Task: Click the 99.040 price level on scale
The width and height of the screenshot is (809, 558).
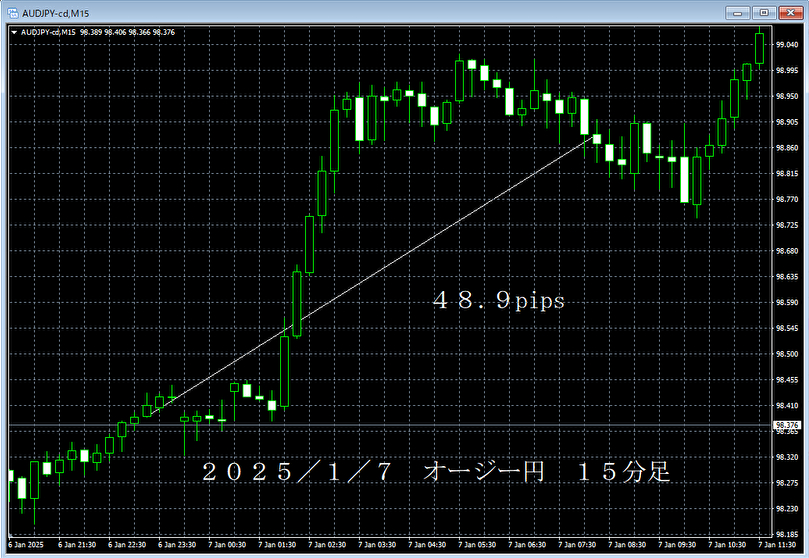Action: (787, 45)
